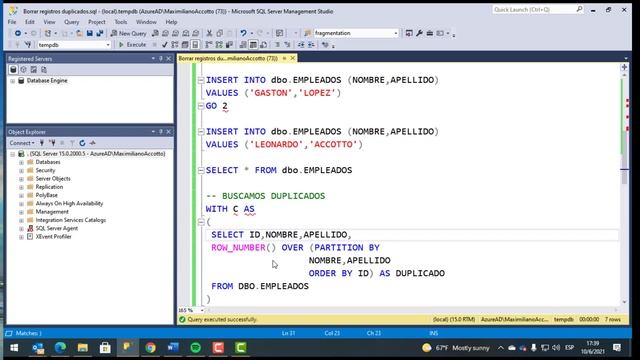Click the Quick Launch search magnifier icon
Image resolution: width=640 pixels, height=360 pixels.
[x=579, y=9]
